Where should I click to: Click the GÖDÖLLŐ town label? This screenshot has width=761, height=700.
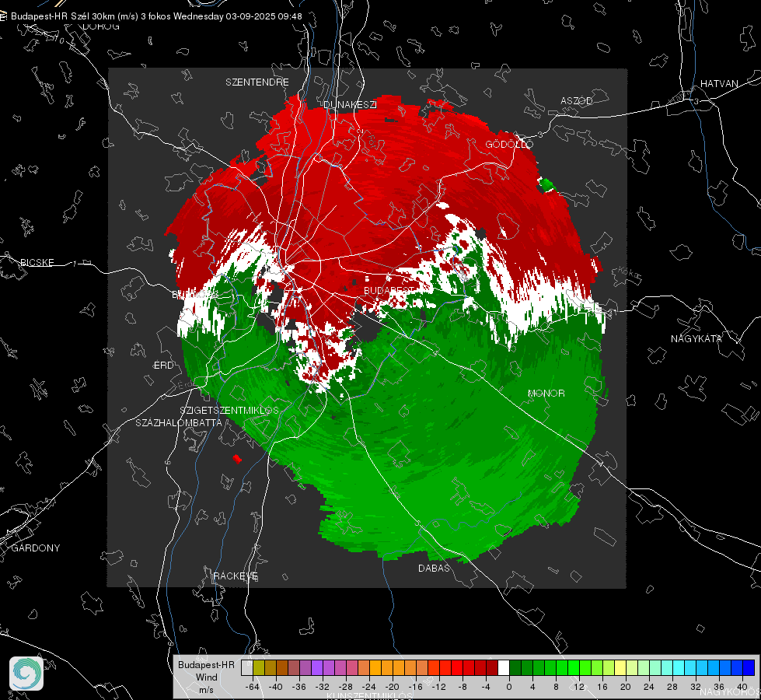point(509,144)
